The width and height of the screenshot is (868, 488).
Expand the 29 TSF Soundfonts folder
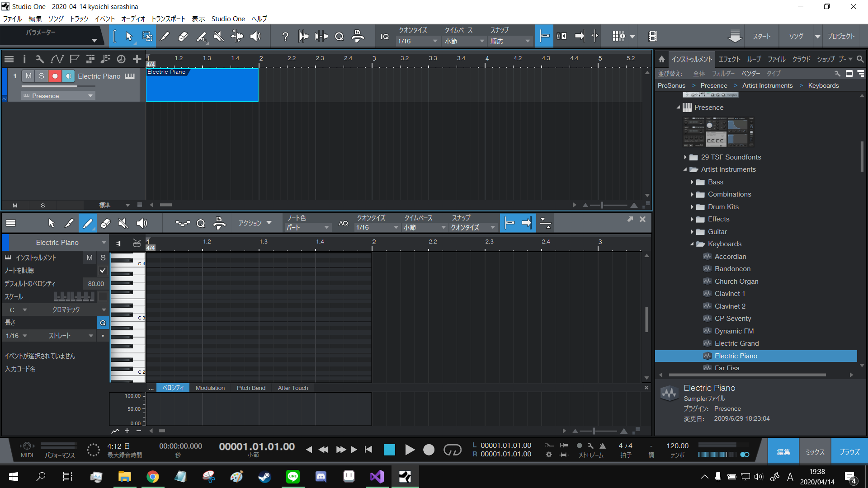pos(685,157)
